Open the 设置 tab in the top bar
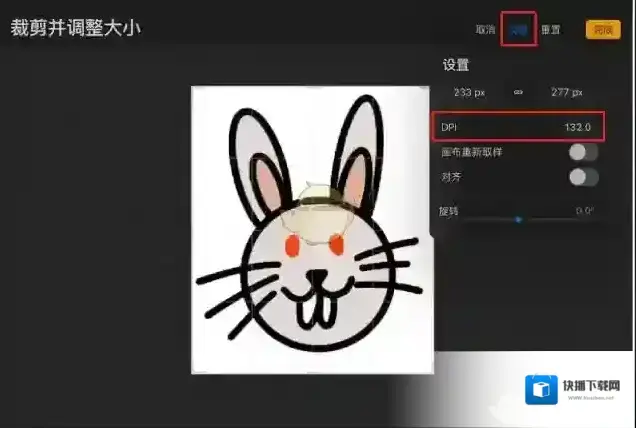 [x=519, y=29]
